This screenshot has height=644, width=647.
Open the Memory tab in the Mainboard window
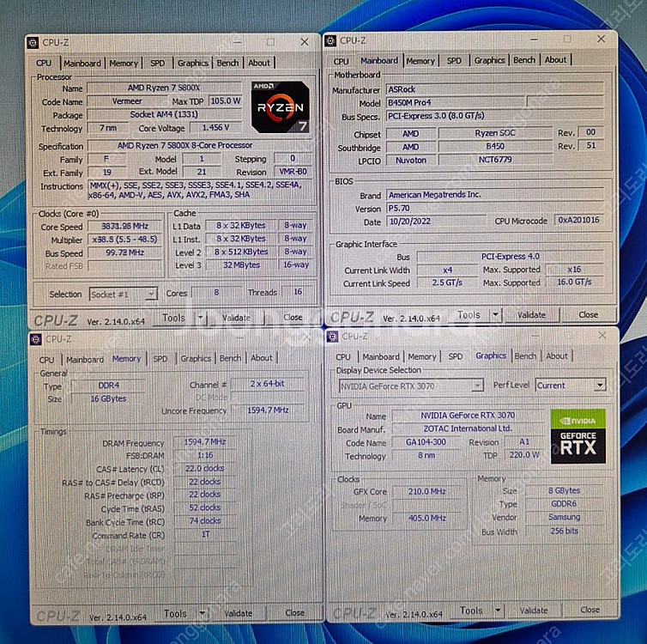pyautogui.click(x=420, y=61)
